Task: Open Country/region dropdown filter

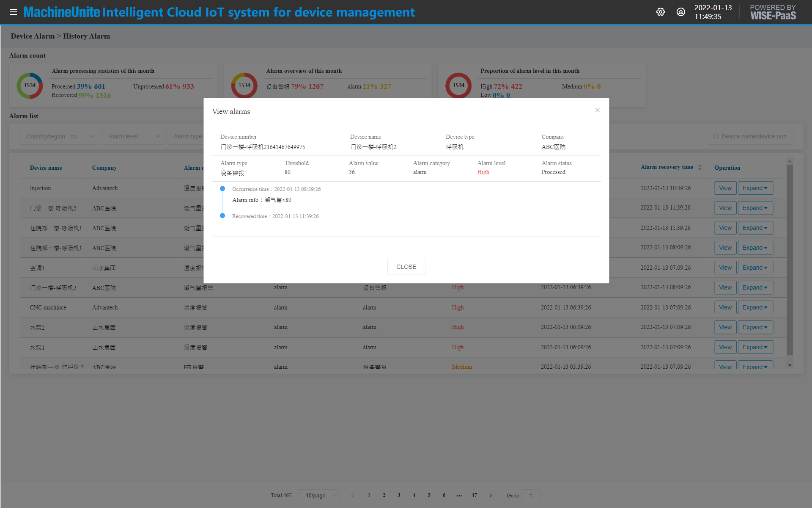Action: [60, 136]
